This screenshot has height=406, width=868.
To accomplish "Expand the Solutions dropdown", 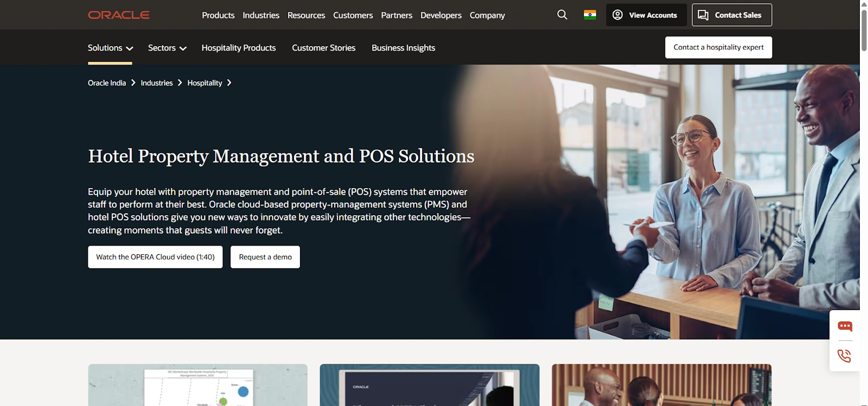I will click(x=110, y=48).
